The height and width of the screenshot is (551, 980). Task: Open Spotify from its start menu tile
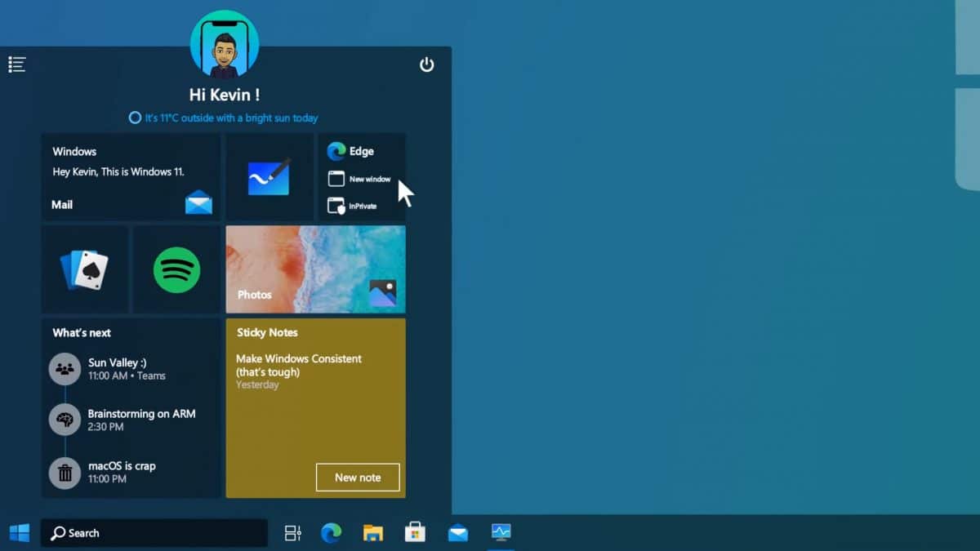coord(176,269)
